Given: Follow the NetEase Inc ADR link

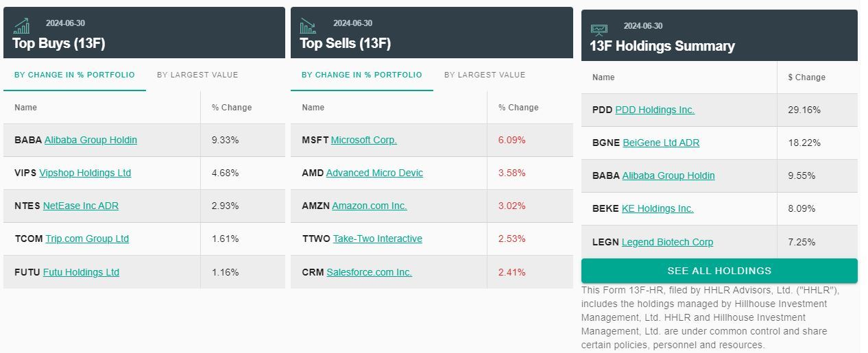Looking at the screenshot, I should click(81, 206).
